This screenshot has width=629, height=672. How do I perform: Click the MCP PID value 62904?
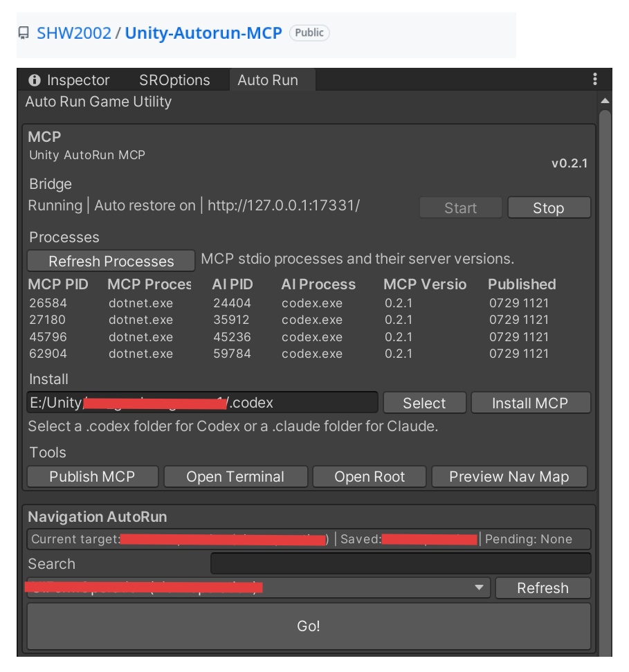[48, 354]
